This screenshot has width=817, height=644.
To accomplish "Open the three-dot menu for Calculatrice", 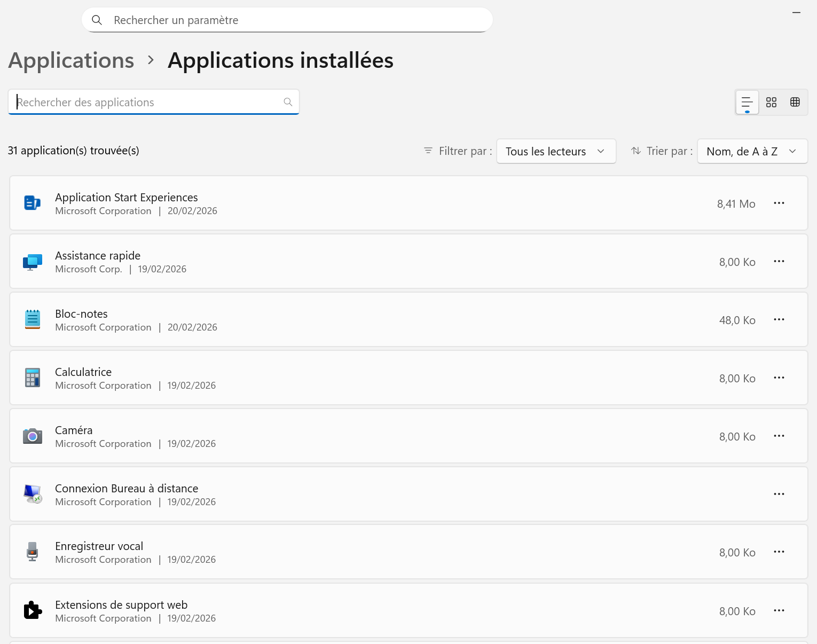I will coord(779,378).
